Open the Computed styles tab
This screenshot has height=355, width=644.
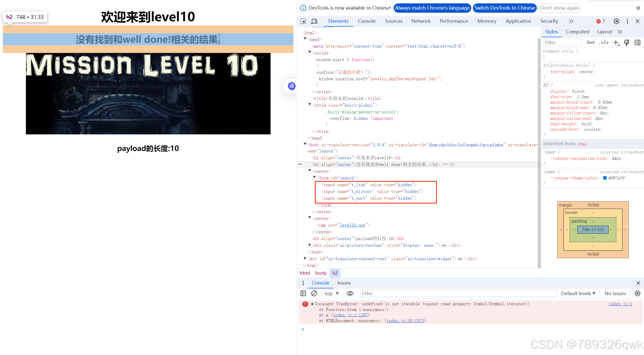pos(577,32)
